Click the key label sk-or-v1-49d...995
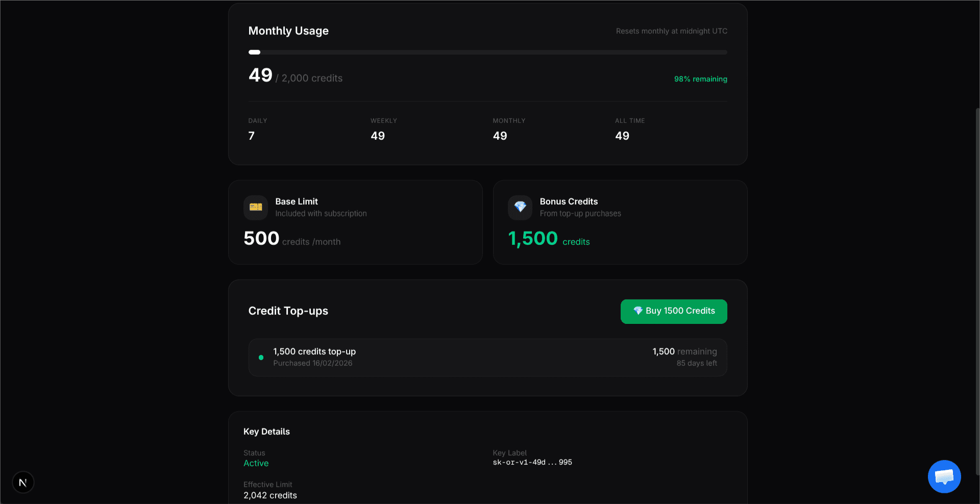 532,462
